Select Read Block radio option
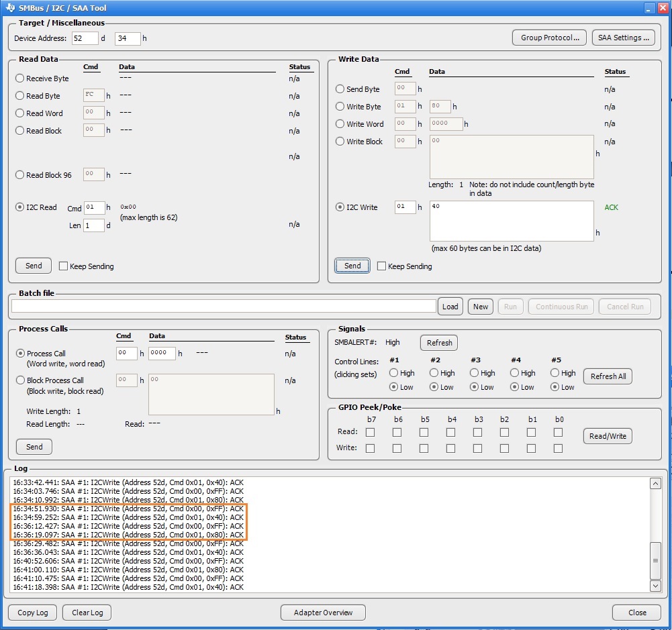Viewport: 672px width, 630px height. [19, 131]
